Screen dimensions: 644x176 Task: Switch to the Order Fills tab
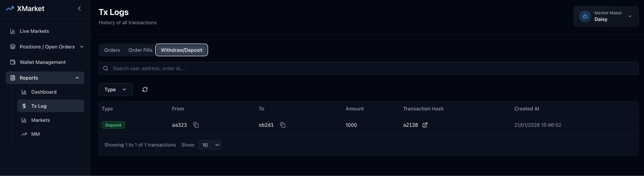point(140,50)
